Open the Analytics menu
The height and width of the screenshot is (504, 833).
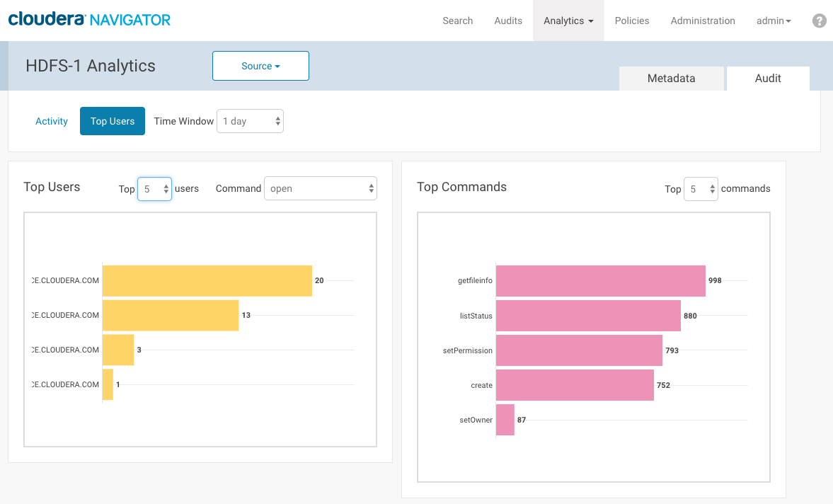[x=568, y=21]
